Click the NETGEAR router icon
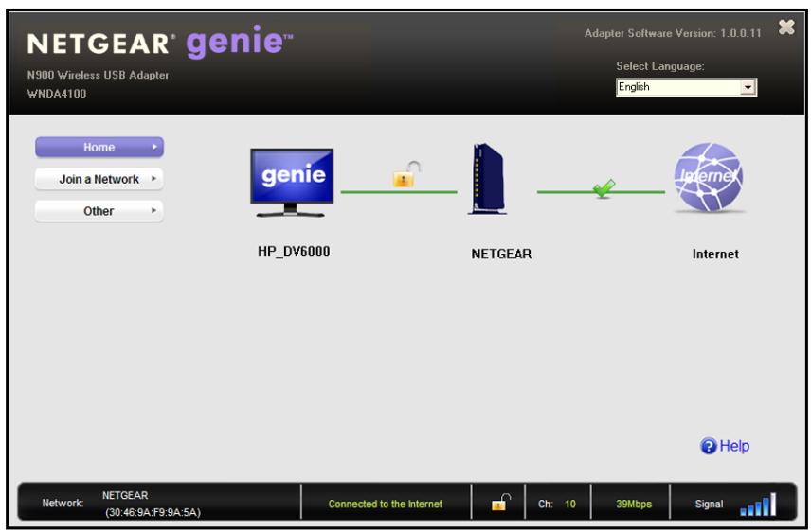This screenshot has width=811, height=532. coord(487,179)
